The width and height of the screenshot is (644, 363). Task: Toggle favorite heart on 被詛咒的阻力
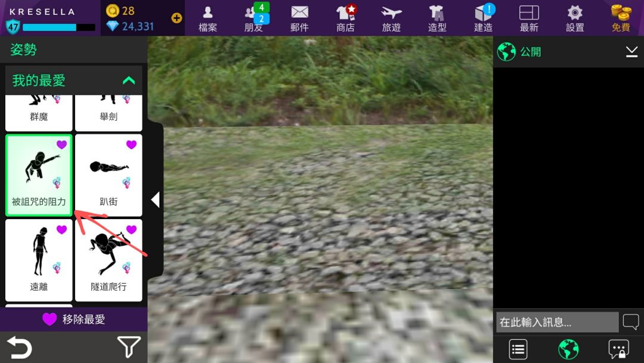point(61,144)
